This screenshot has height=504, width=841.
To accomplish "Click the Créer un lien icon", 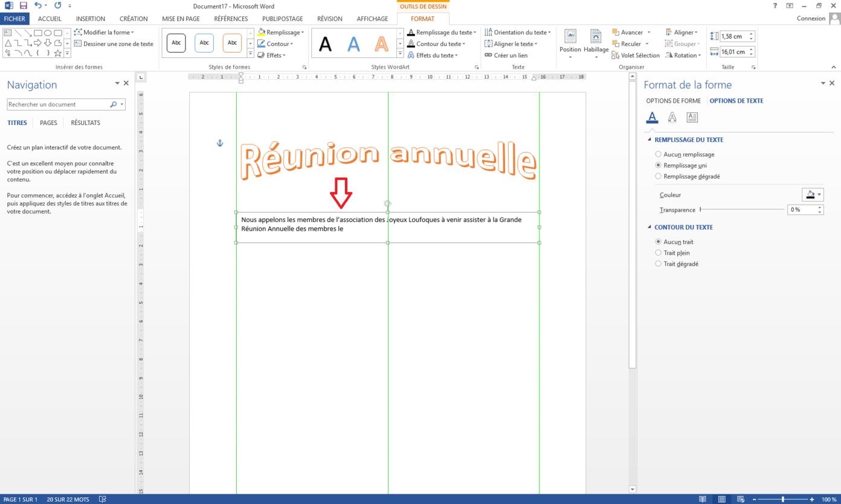I will point(488,55).
